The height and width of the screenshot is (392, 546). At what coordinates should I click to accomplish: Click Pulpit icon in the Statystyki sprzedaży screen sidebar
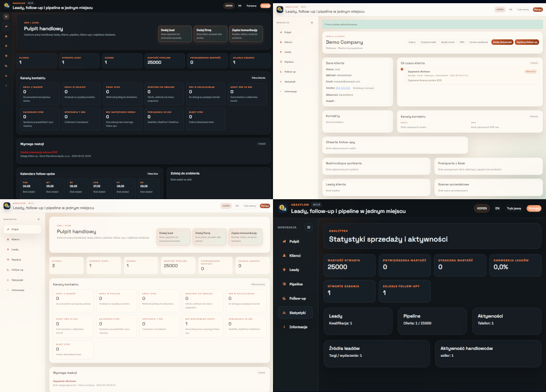point(284,241)
